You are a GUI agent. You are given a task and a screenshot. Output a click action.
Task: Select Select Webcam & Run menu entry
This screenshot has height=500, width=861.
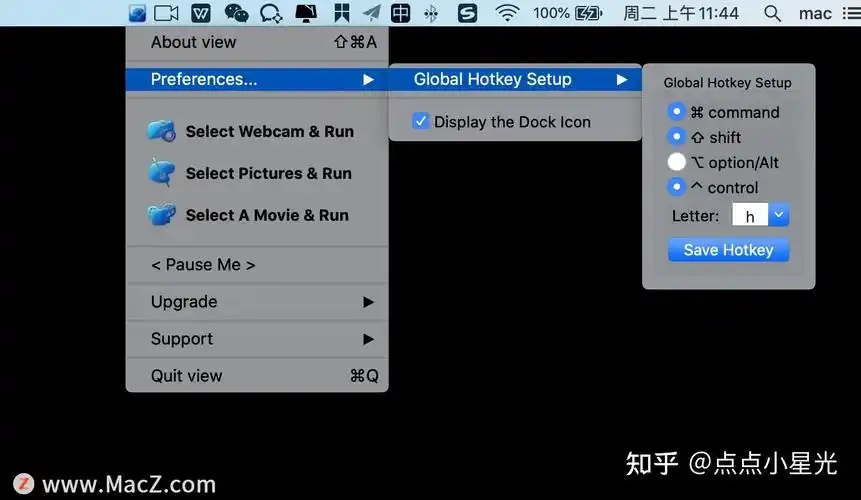257,132
